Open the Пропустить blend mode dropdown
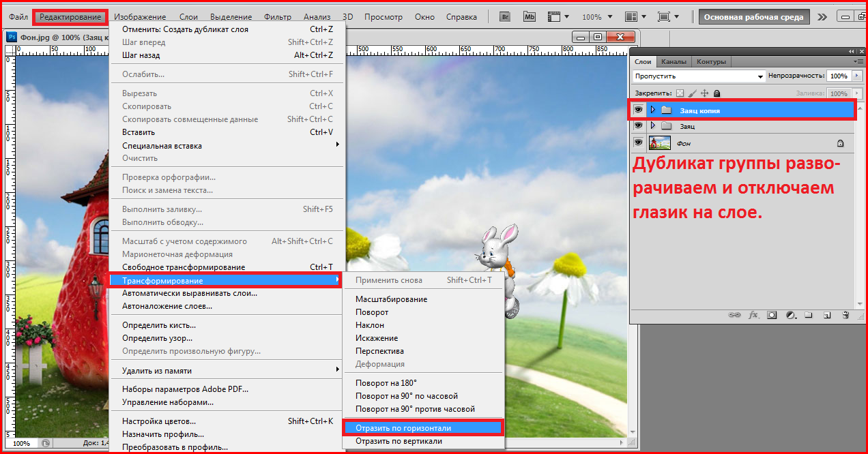 click(x=699, y=76)
